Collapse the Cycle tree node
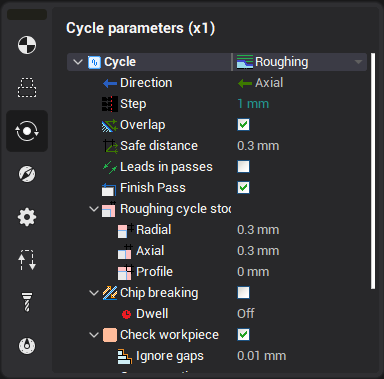Viewport: 384px width, 379px height. pyautogui.click(x=78, y=62)
